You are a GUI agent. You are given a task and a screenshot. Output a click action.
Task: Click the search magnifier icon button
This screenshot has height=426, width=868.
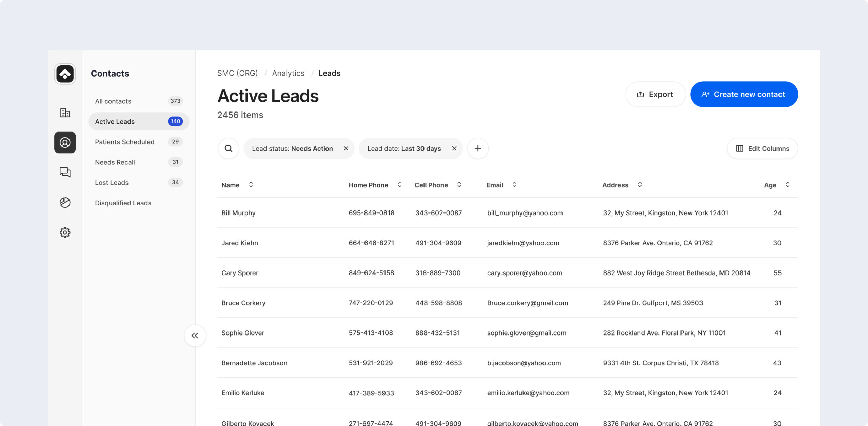pos(229,148)
